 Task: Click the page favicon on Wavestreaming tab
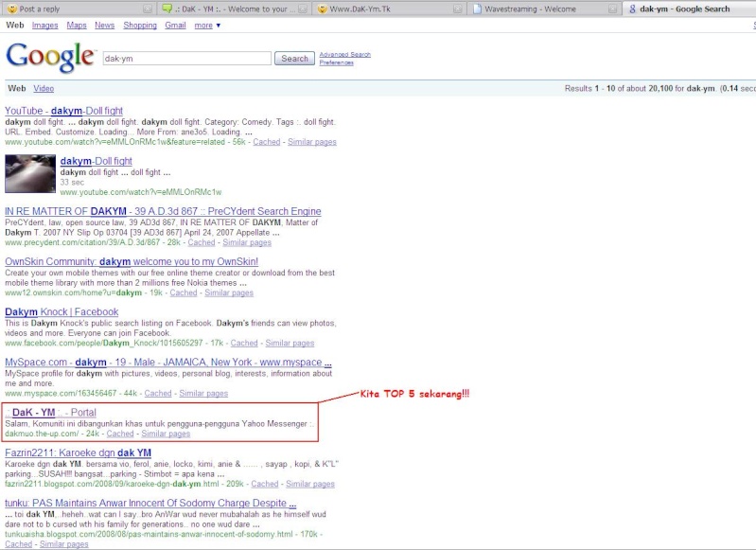(477, 9)
